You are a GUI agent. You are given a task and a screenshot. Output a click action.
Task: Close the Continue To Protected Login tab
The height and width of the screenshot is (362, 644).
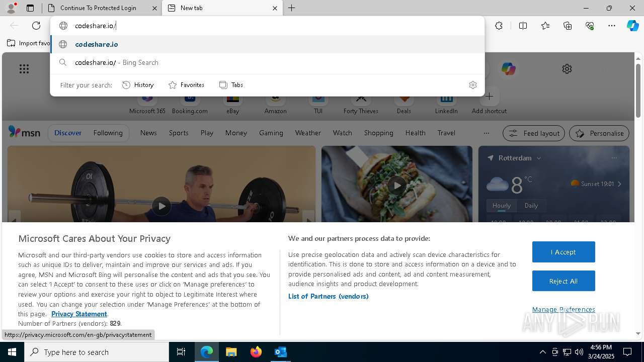click(x=154, y=8)
